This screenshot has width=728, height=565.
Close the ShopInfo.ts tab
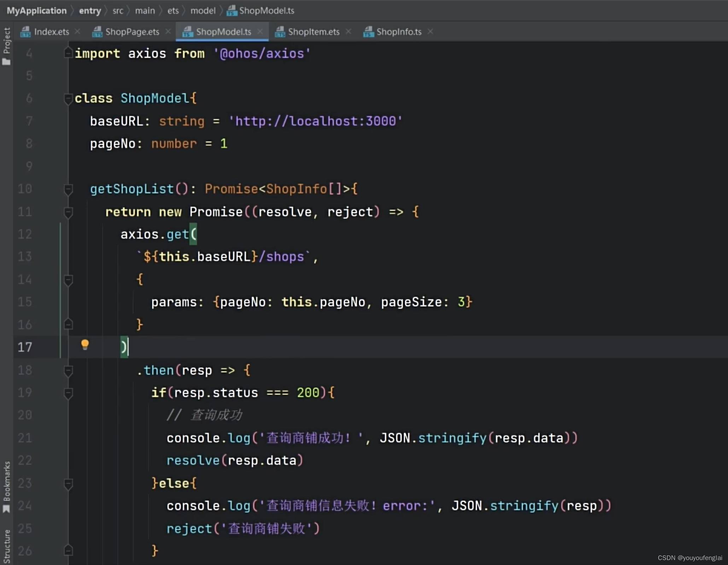[x=430, y=31]
